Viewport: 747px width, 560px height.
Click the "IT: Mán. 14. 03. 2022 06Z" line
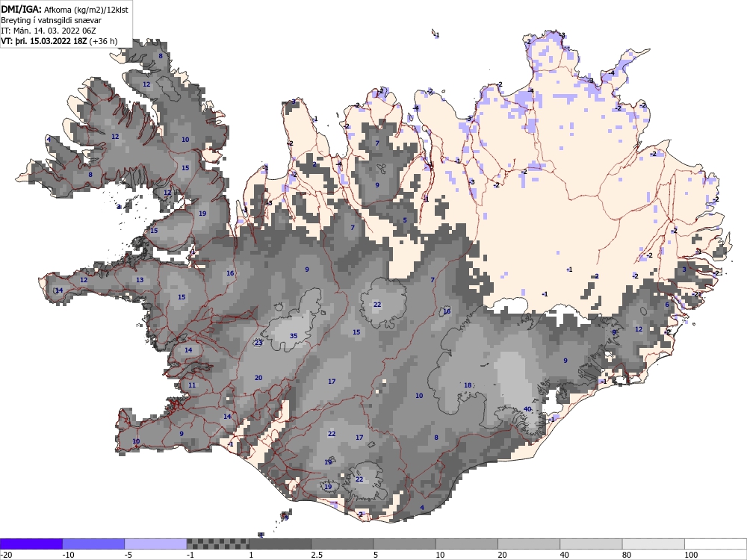click(48, 31)
